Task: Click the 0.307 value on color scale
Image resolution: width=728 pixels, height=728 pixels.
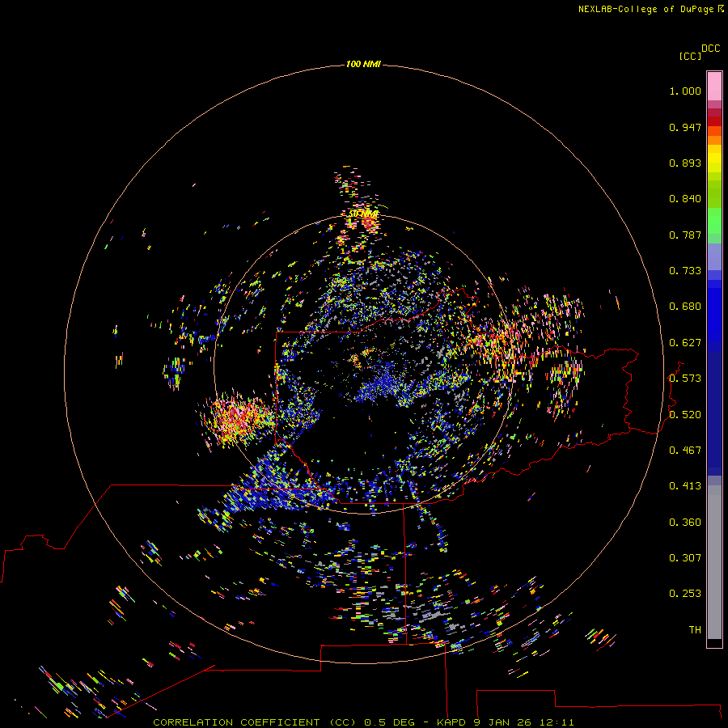Action: pos(685,558)
